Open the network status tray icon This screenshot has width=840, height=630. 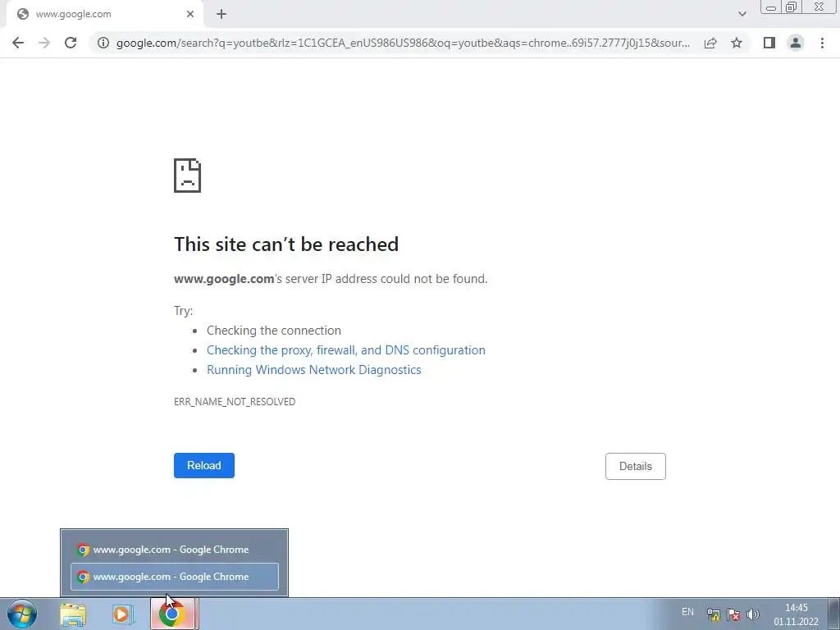coord(713,614)
